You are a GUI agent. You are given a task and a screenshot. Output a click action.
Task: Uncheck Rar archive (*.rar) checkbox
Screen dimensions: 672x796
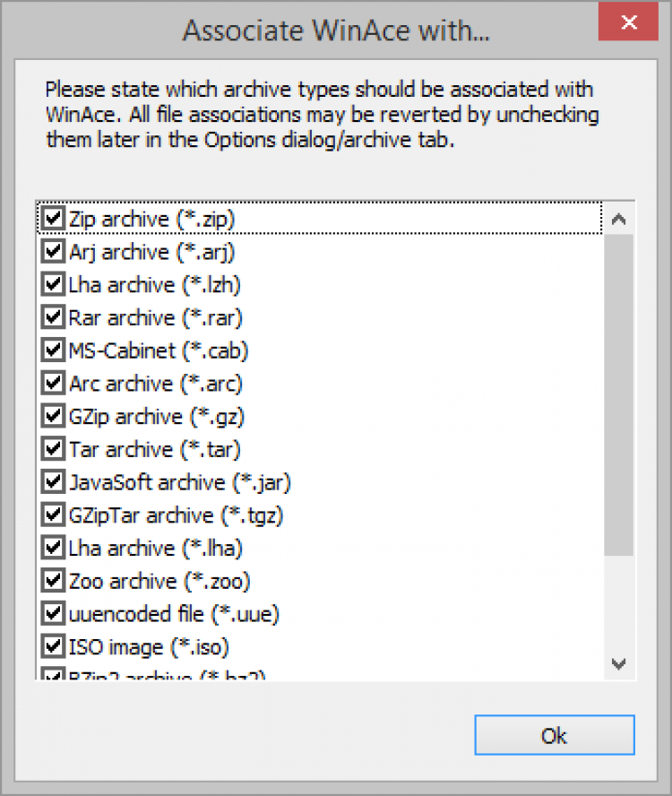[x=53, y=317]
